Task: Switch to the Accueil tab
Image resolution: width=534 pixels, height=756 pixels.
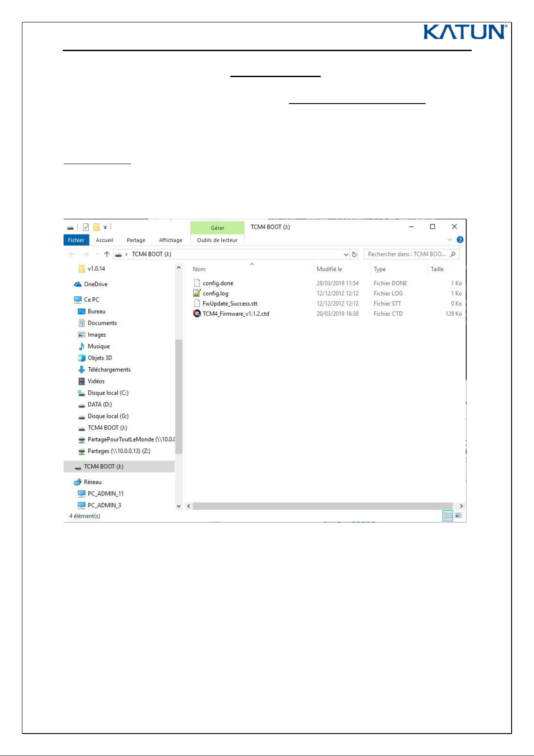Action: [x=104, y=240]
